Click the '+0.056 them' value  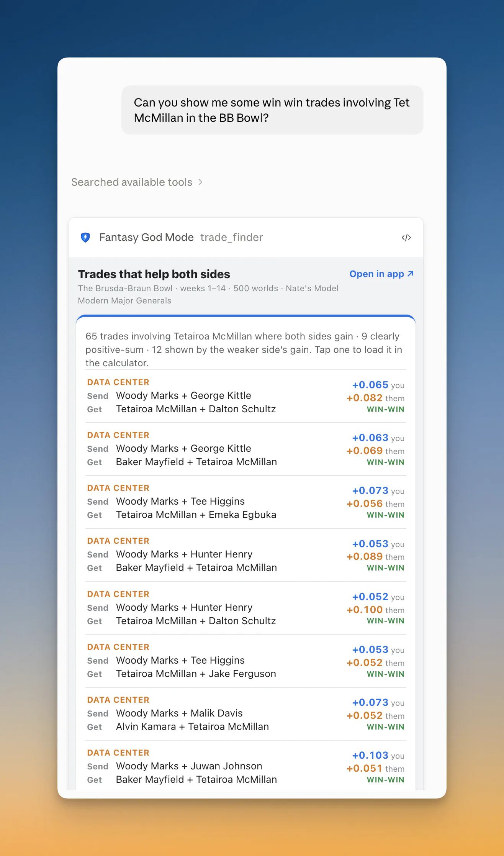(375, 503)
